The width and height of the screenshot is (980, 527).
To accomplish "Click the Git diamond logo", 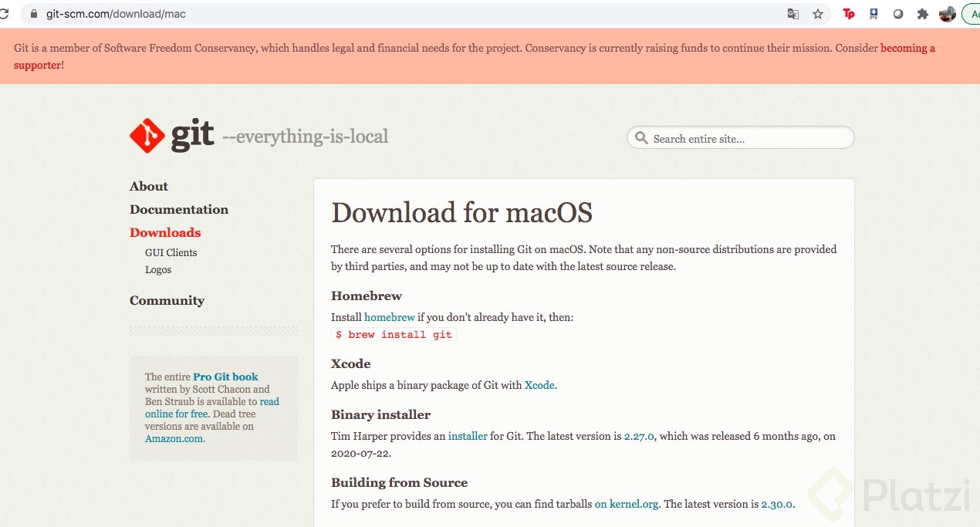I will 147,136.
